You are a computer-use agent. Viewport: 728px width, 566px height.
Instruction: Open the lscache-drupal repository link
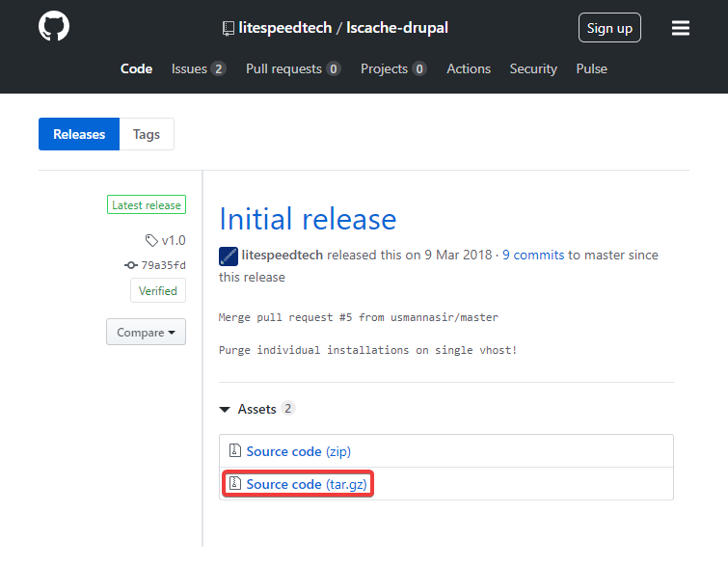[397, 28]
